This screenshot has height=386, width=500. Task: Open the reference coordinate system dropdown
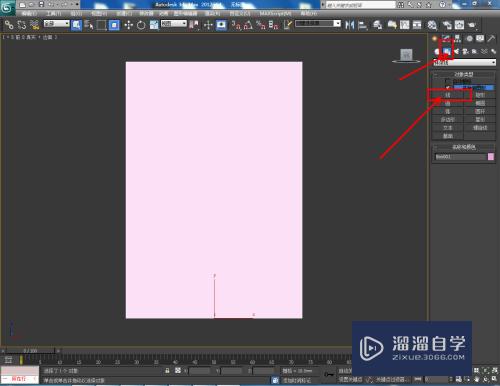(x=174, y=24)
